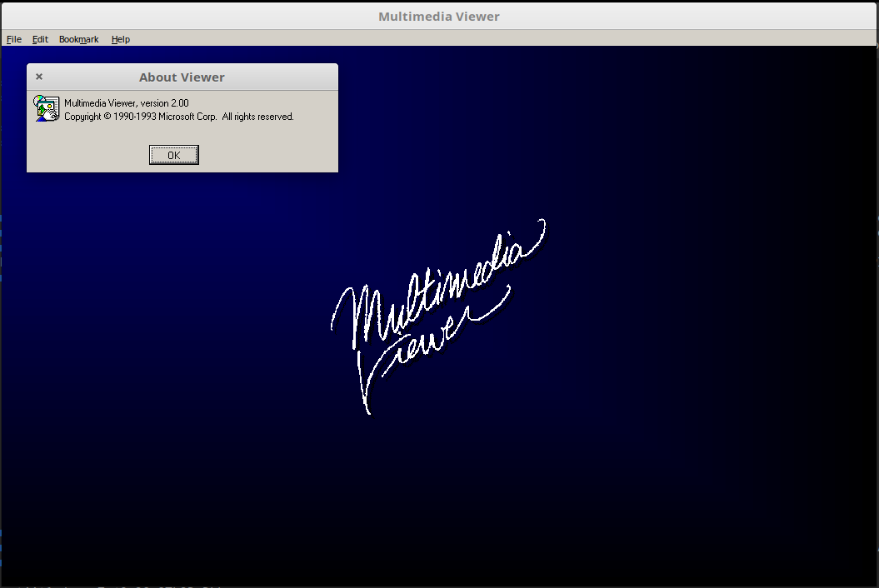Viewport: 879px width, 588px height.
Task: Click the handwritten Multimedia Viewer logo
Action: tap(437, 312)
